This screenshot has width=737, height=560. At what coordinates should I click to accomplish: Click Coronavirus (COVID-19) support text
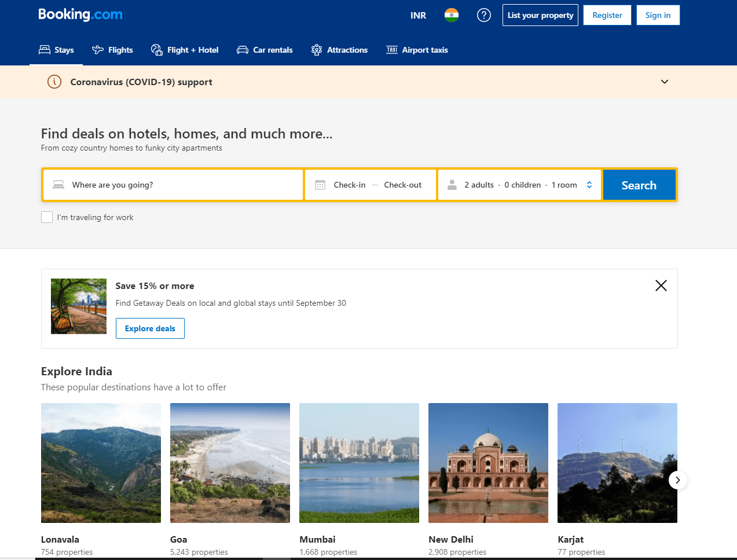click(141, 82)
